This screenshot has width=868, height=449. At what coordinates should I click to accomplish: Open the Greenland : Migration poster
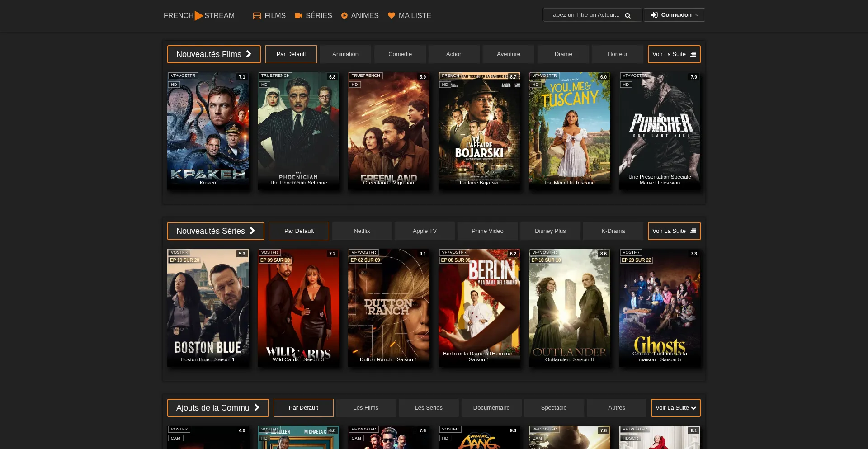point(389,131)
